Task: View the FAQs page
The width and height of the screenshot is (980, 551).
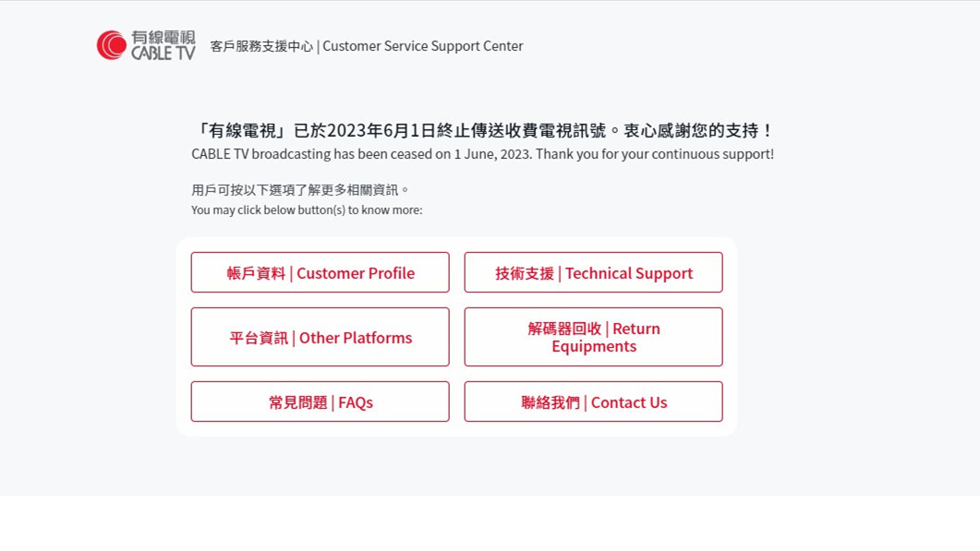Action: point(320,401)
